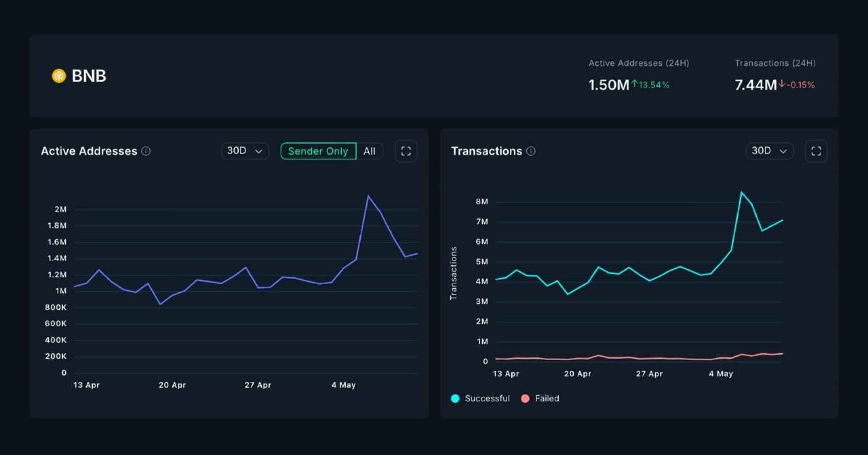Click the BNB coin logo icon
This screenshot has height=455, width=868.
(59, 76)
